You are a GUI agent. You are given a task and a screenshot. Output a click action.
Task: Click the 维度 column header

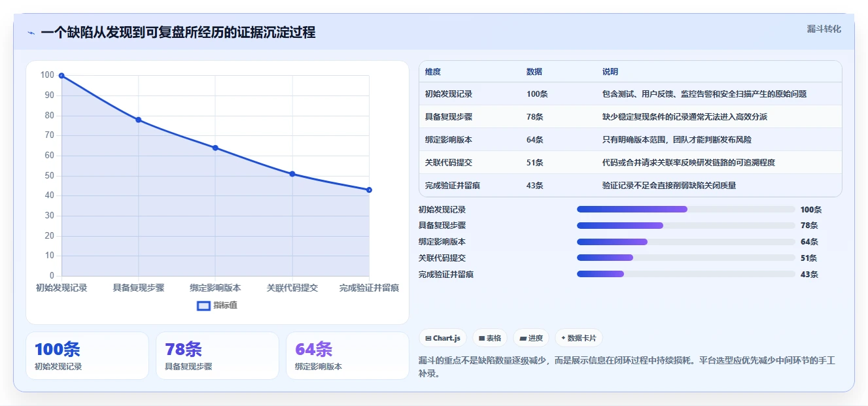click(x=433, y=72)
